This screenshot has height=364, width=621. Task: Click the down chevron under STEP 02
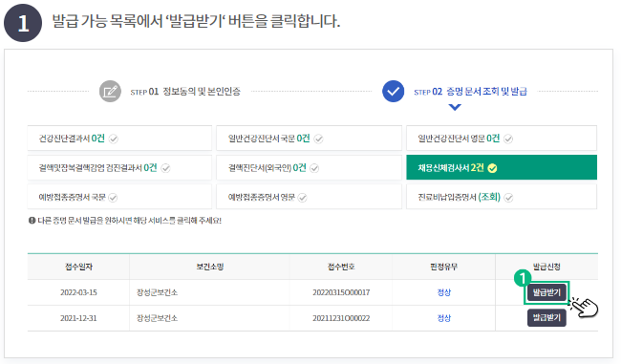(x=455, y=107)
